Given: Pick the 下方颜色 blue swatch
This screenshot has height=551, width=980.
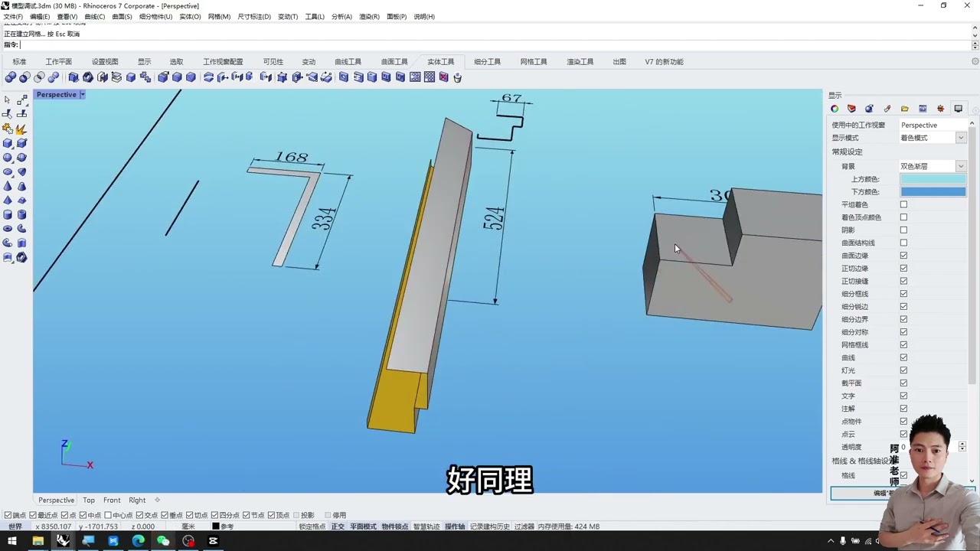Looking at the screenshot, I should [x=933, y=192].
